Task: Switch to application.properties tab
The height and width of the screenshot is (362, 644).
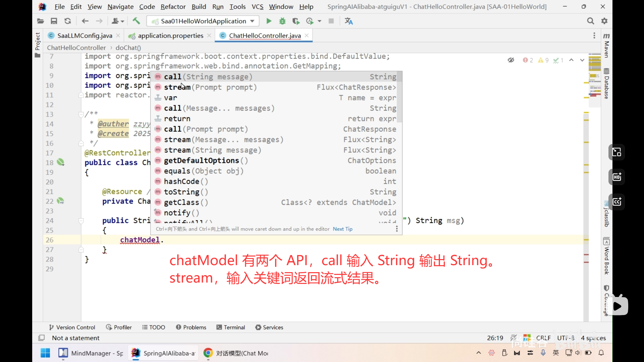Action: click(170, 36)
